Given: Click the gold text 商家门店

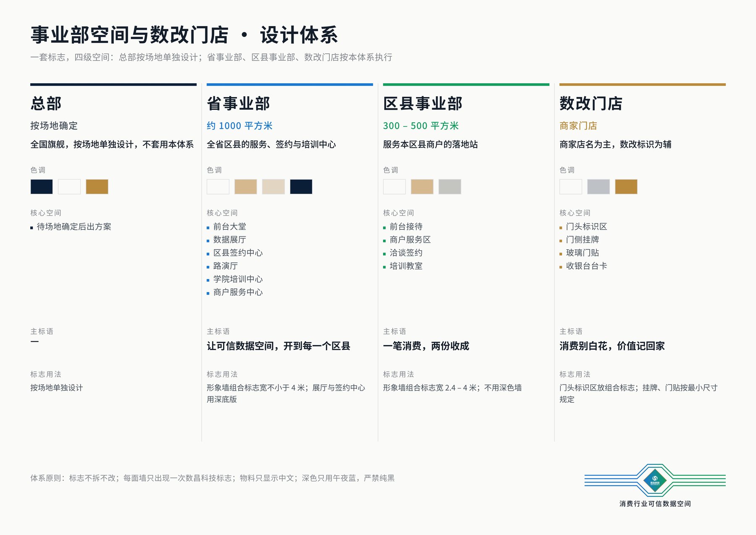Looking at the screenshot, I should [x=578, y=126].
